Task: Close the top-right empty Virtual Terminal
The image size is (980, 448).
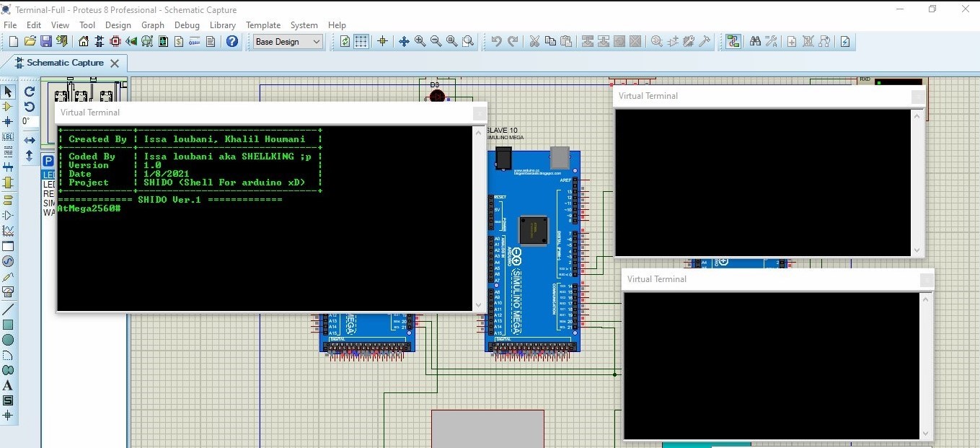Action: click(x=917, y=96)
